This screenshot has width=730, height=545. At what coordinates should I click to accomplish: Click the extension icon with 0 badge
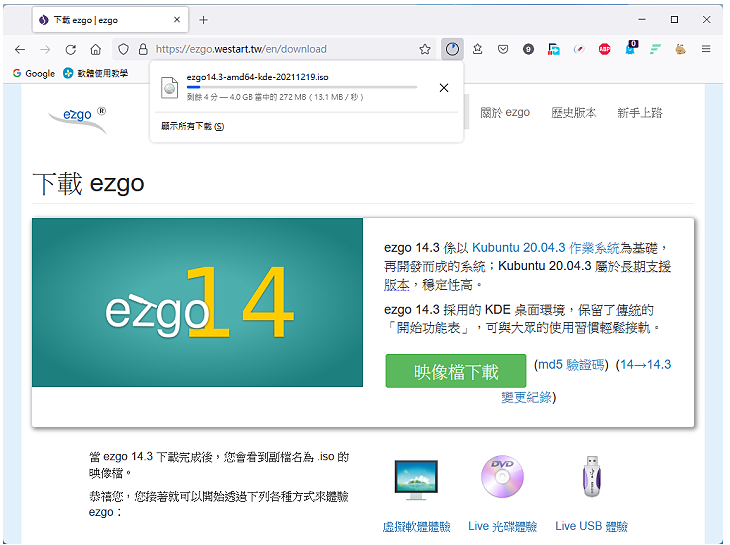631,47
